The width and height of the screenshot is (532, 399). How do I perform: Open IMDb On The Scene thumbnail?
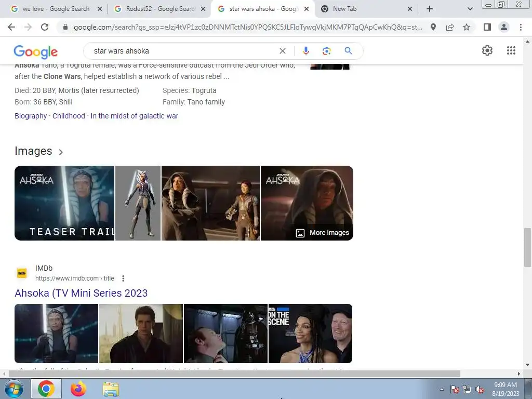[x=310, y=333]
